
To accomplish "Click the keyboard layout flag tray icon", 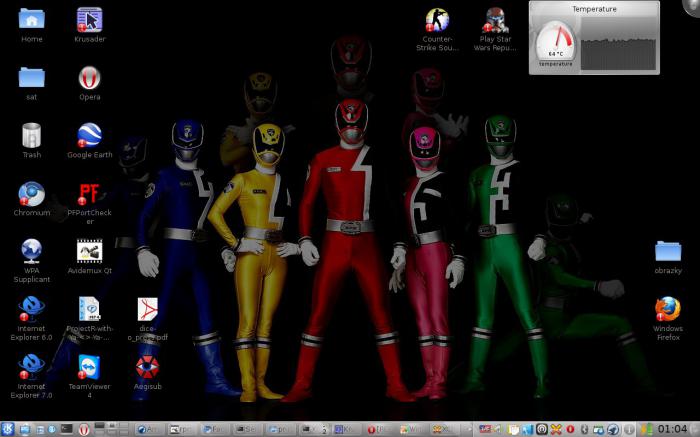I will click(485, 429).
